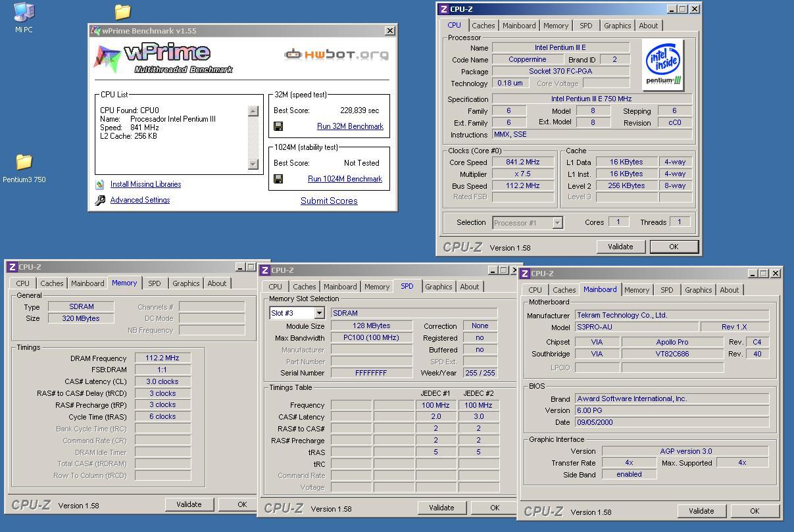Screen dimensions: 794x532
Task: Switch to About tab in CPU window
Action: pyautogui.click(x=649, y=26)
